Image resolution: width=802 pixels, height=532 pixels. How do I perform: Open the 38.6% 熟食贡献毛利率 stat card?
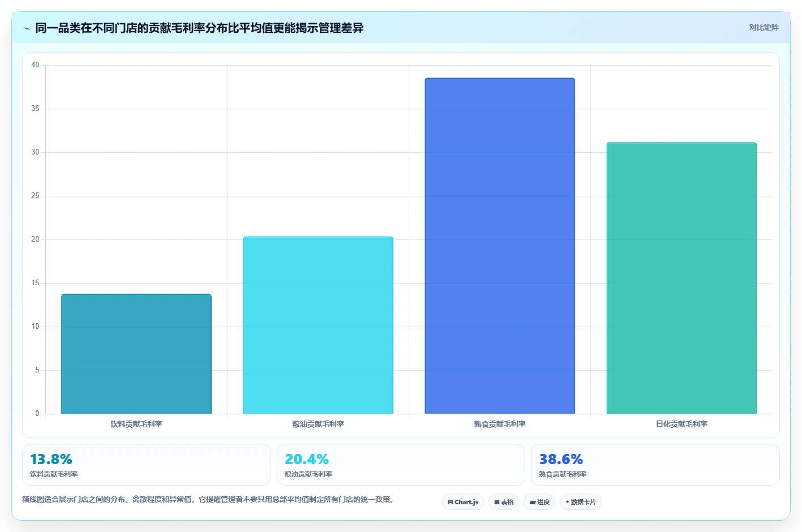pyautogui.click(x=655, y=465)
